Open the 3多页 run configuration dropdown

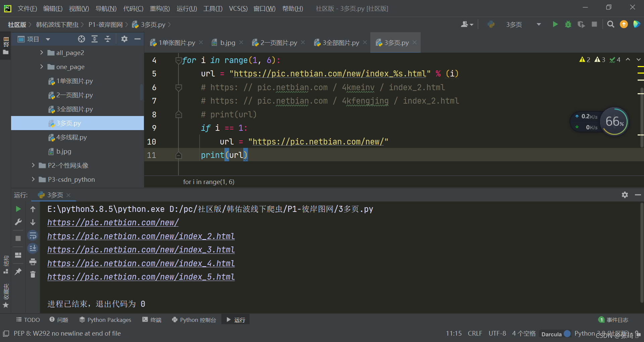(x=539, y=24)
